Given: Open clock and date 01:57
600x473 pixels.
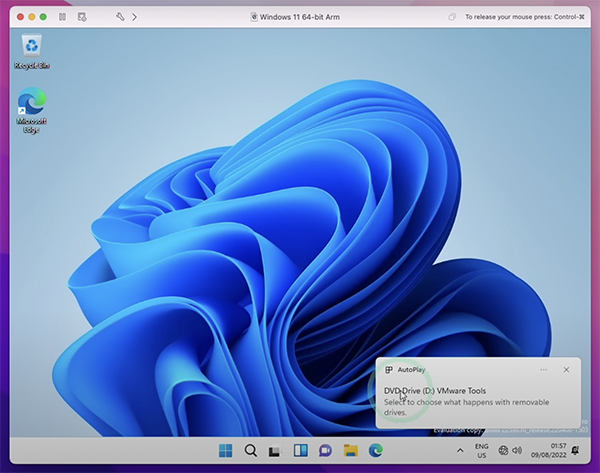Looking at the screenshot, I should 548,450.
